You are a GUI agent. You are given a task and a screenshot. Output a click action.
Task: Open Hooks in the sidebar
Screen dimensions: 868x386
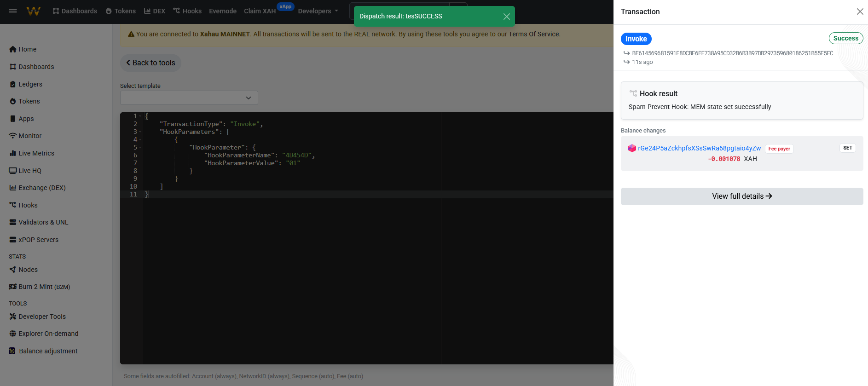click(x=23, y=205)
